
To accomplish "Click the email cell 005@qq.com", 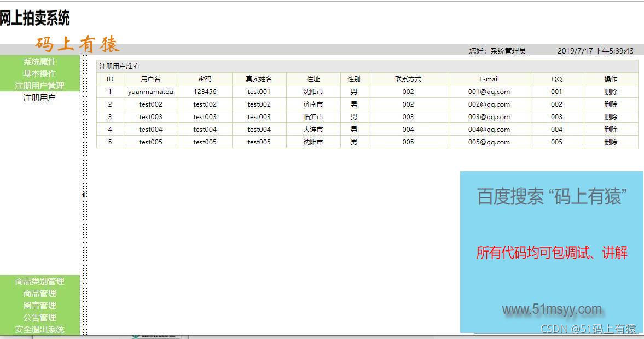I will click(489, 142).
